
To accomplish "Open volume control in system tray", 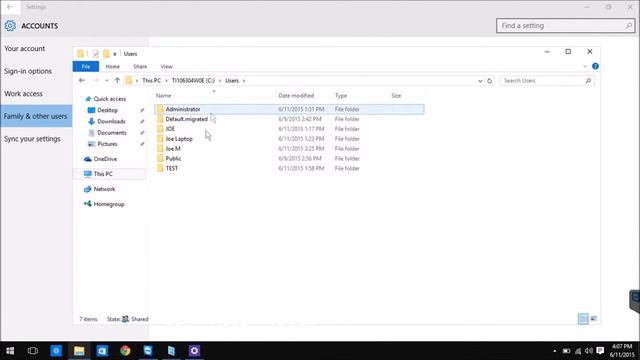I will click(x=589, y=351).
